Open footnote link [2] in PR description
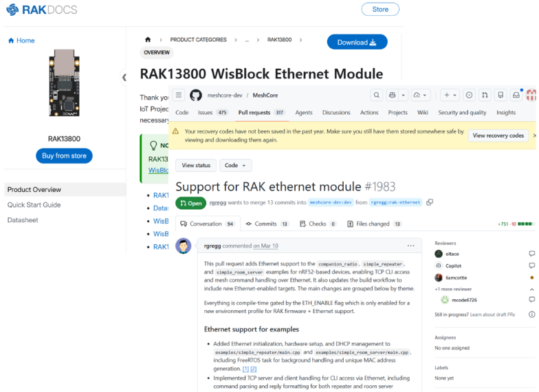This screenshot has height=392, width=539. pyautogui.click(x=253, y=369)
